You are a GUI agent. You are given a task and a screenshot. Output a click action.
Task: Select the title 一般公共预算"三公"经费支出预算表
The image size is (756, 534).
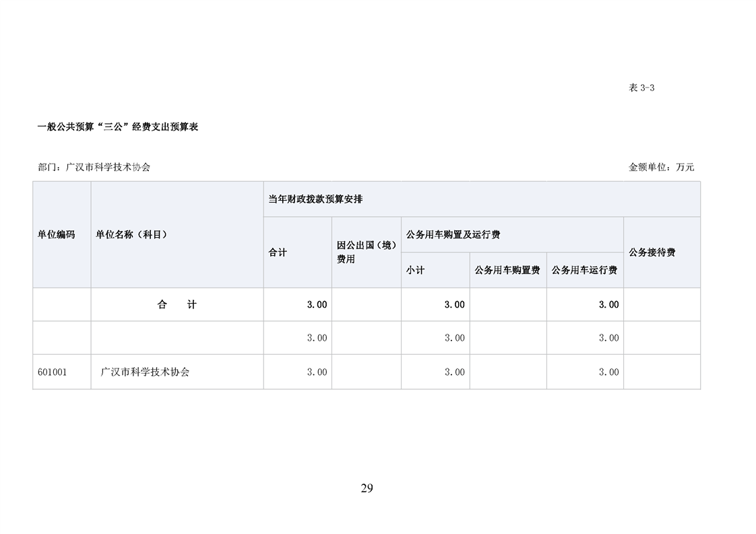pos(118,127)
